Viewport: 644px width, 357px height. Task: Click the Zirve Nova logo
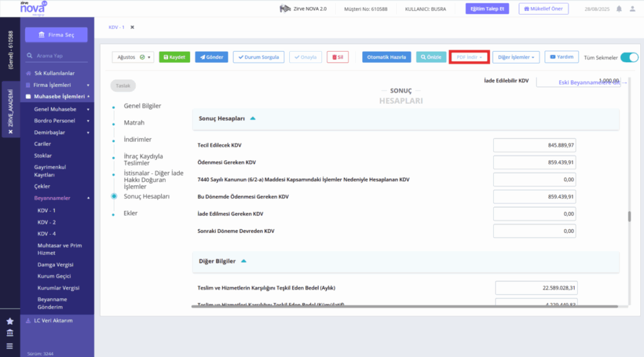pyautogui.click(x=33, y=8)
